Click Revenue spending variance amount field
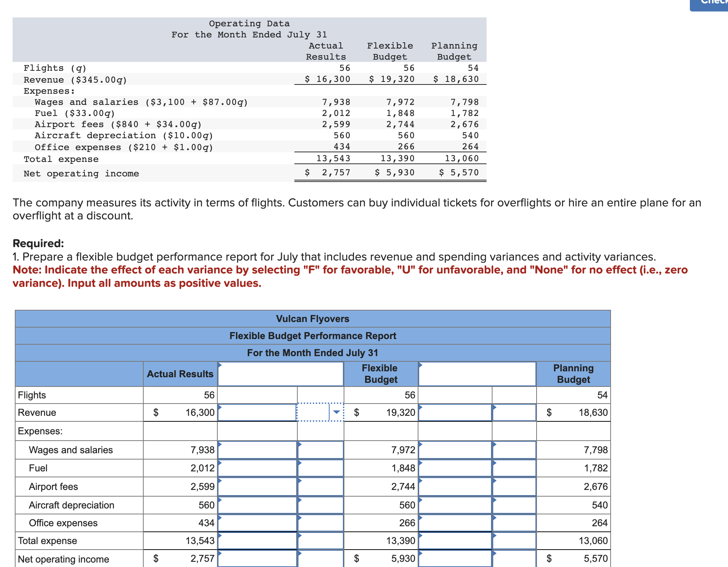The height and width of the screenshot is (567, 728). [257, 412]
